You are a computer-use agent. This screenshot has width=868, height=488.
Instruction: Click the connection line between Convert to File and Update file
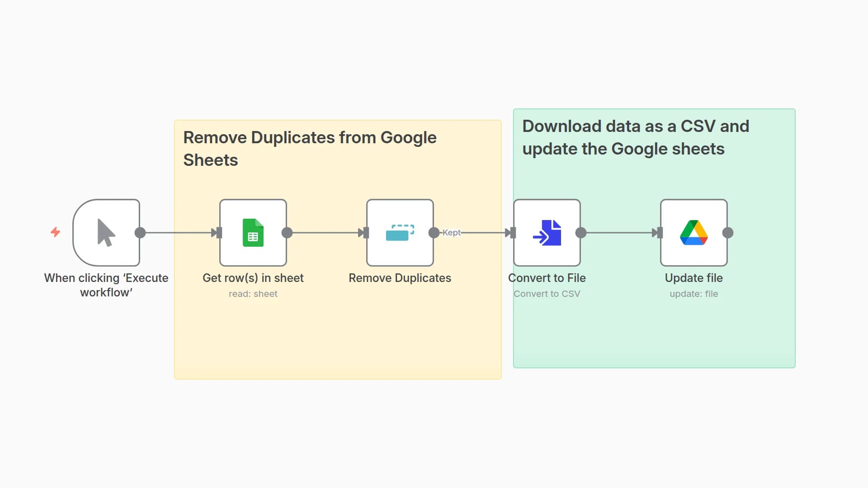coord(619,233)
